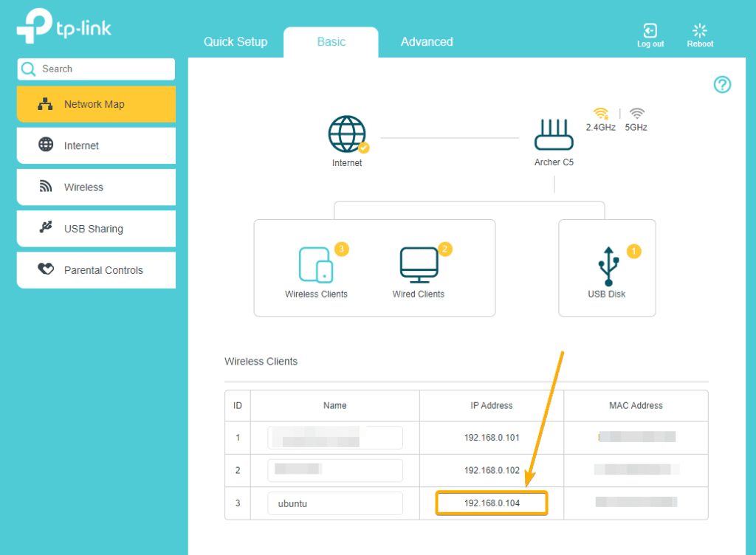Click the Reboot icon
Screen dimensions: 756x555
pos(700,30)
